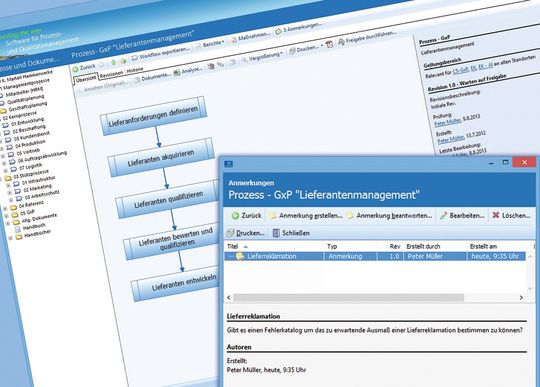
Task: Select Lieferanforderungen definieren process box
Action: (x=154, y=116)
